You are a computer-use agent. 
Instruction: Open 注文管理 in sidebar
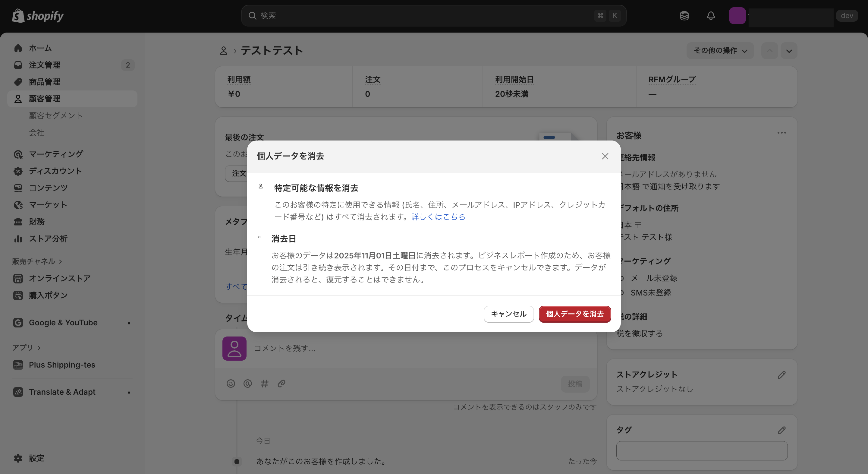click(x=45, y=65)
